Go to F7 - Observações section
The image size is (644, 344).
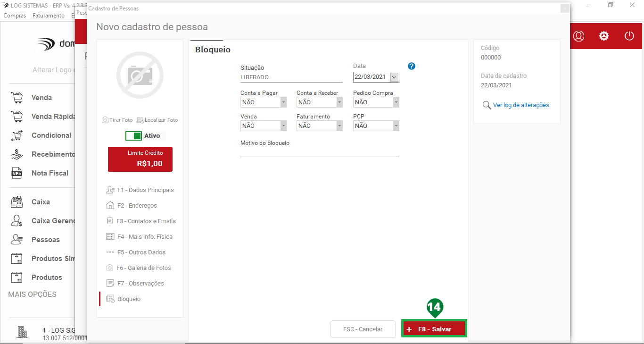tap(135, 284)
